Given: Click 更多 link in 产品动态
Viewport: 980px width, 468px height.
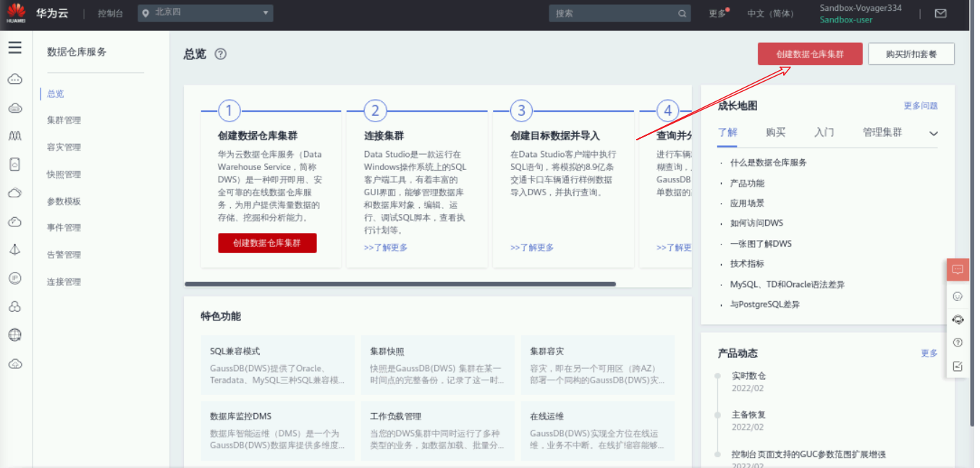Looking at the screenshot, I should tap(929, 353).
